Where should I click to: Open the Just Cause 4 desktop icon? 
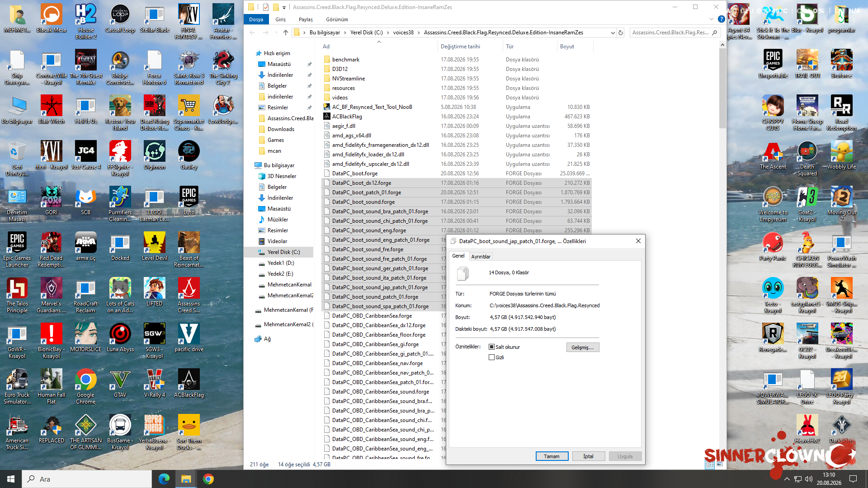click(x=85, y=155)
